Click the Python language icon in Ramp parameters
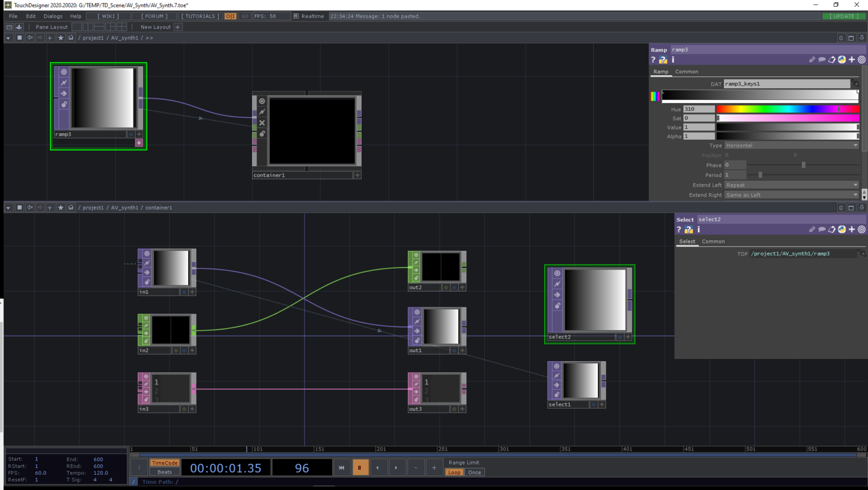 (x=842, y=59)
